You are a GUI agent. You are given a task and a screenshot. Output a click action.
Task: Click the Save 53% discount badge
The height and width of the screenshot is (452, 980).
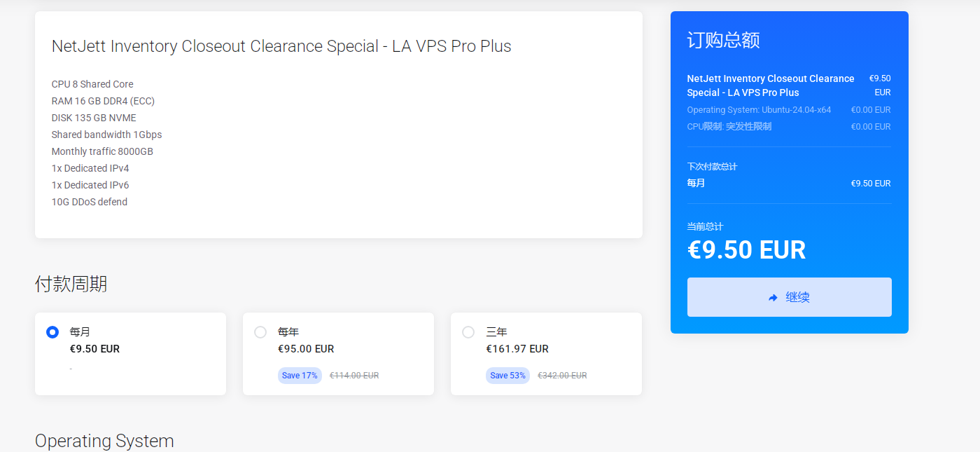pyautogui.click(x=507, y=376)
